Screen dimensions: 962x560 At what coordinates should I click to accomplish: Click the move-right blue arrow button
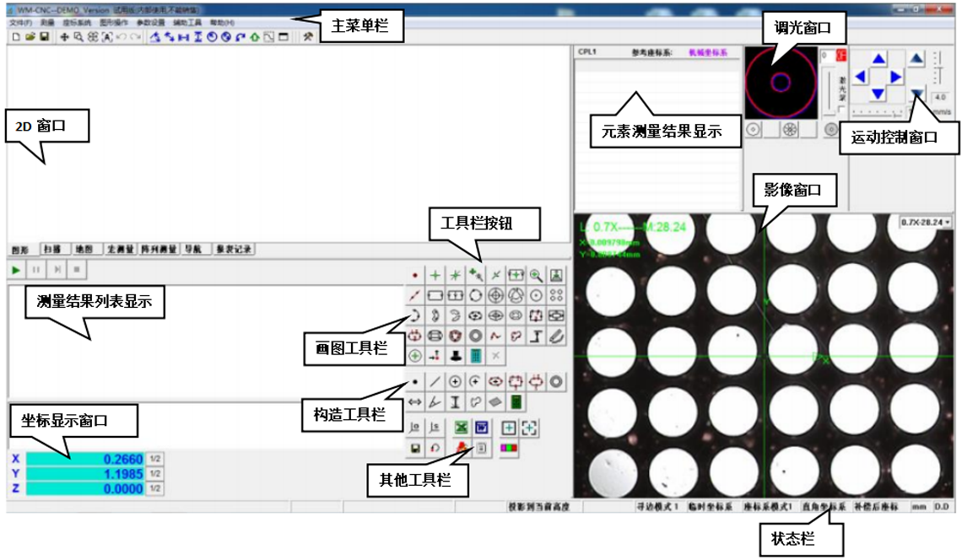896,77
